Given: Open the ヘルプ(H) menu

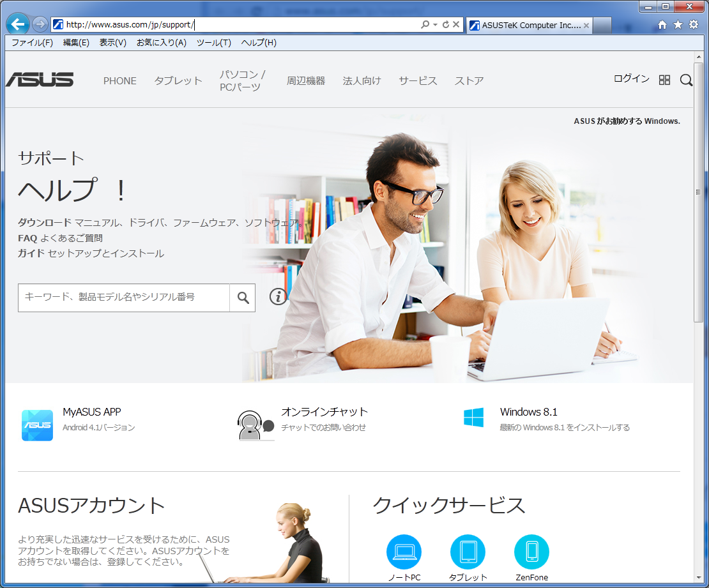Looking at the screenshot, I should pos(259,43).
